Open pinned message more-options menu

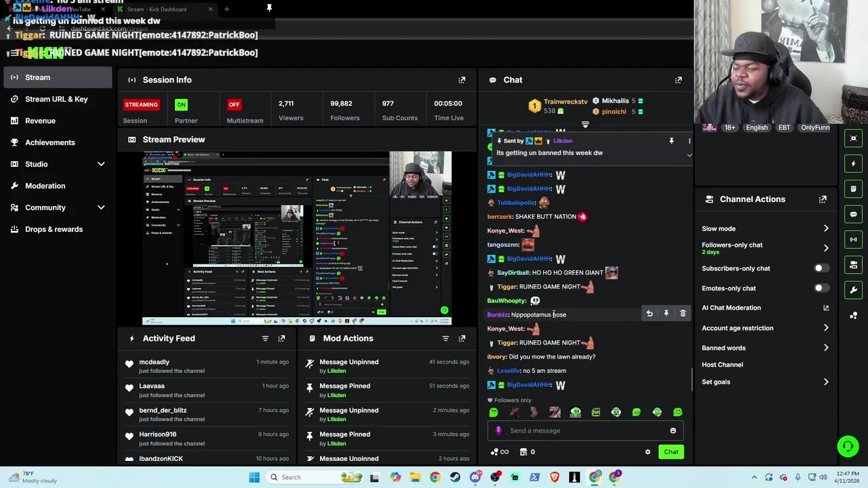click(689, 141)
